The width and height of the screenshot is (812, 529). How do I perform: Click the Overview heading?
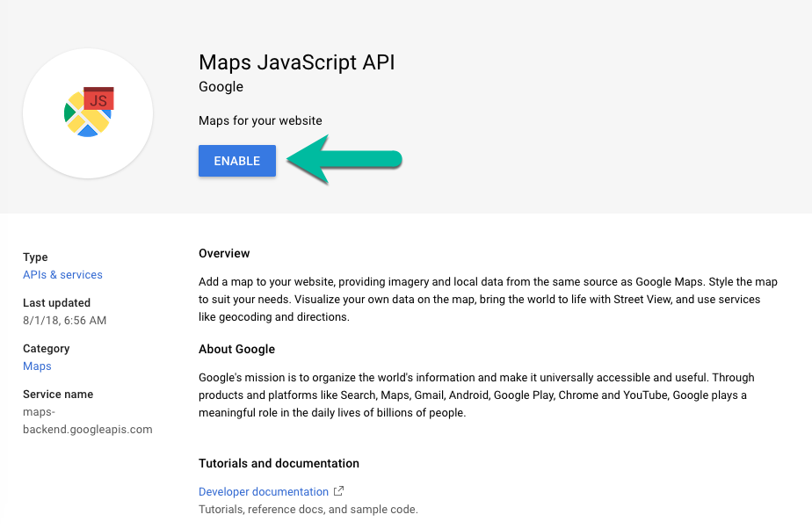click(224, 253)
